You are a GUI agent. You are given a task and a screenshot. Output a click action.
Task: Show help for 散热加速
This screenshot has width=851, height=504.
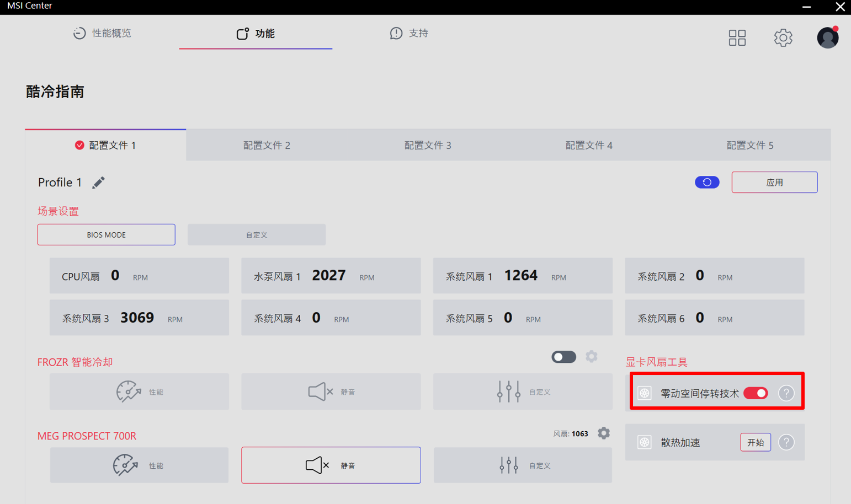coord(786,442)
